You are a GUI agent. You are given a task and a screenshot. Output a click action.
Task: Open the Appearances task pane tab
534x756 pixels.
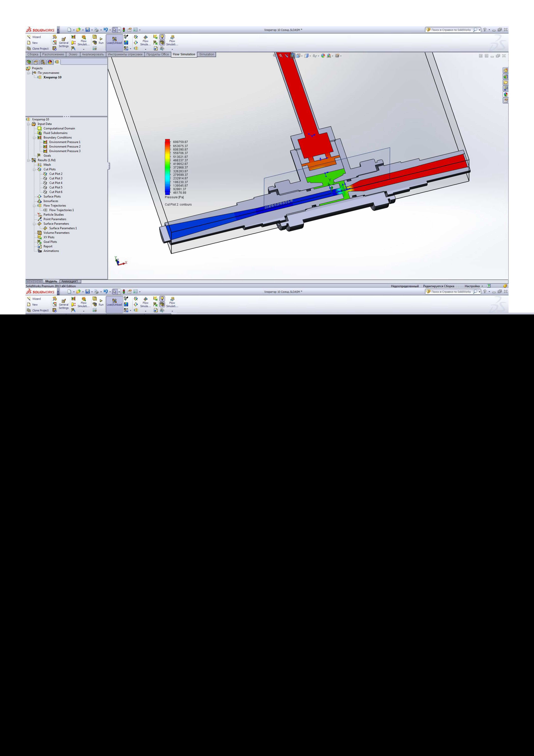point(505,95)
